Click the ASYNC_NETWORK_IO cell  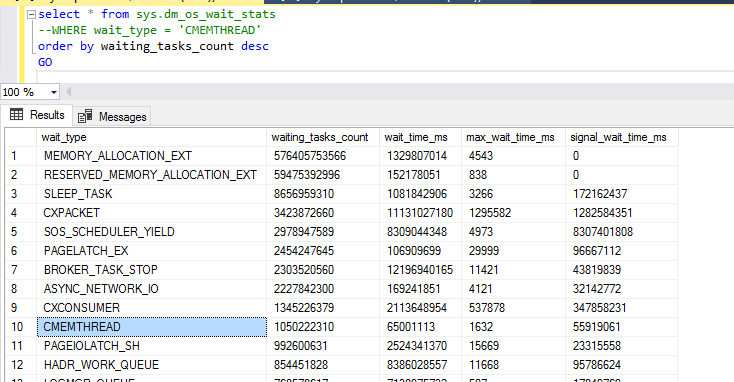pyautogui.click(x=151, y=289)
